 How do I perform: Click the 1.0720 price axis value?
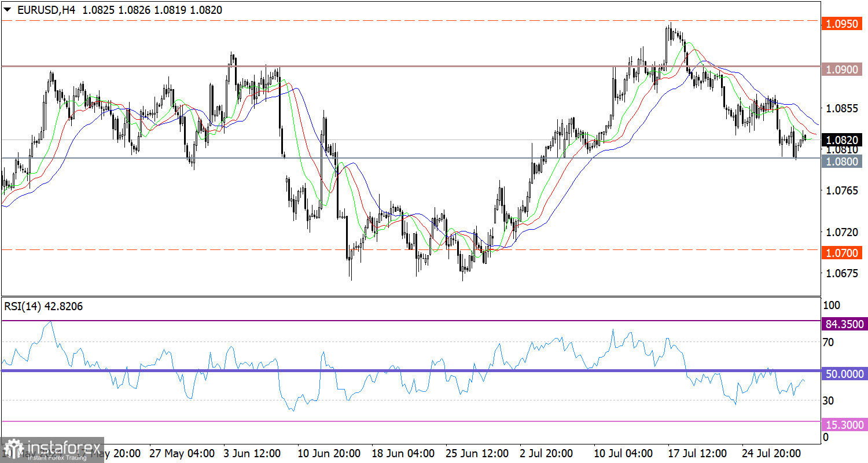coord(843,231)
